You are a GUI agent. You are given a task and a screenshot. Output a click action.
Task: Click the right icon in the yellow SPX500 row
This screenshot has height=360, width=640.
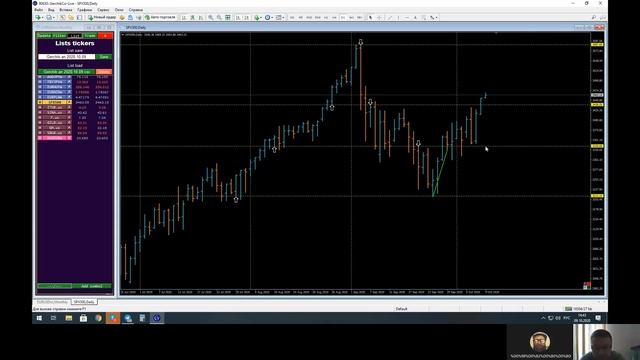click(69, 102)
